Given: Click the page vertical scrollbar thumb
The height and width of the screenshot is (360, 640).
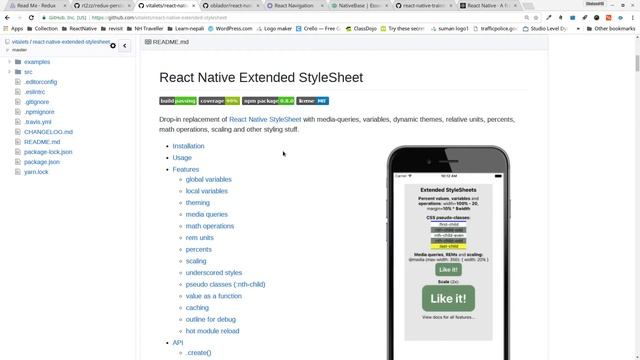Looking at the screenshot, I should tap(637, 63).
